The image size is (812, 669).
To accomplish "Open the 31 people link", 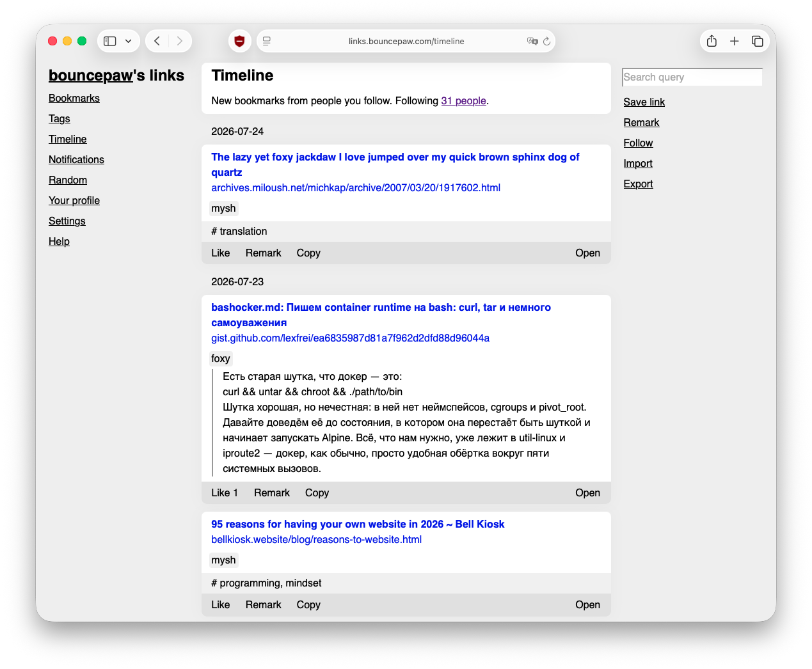I will [x=464, y=100].
